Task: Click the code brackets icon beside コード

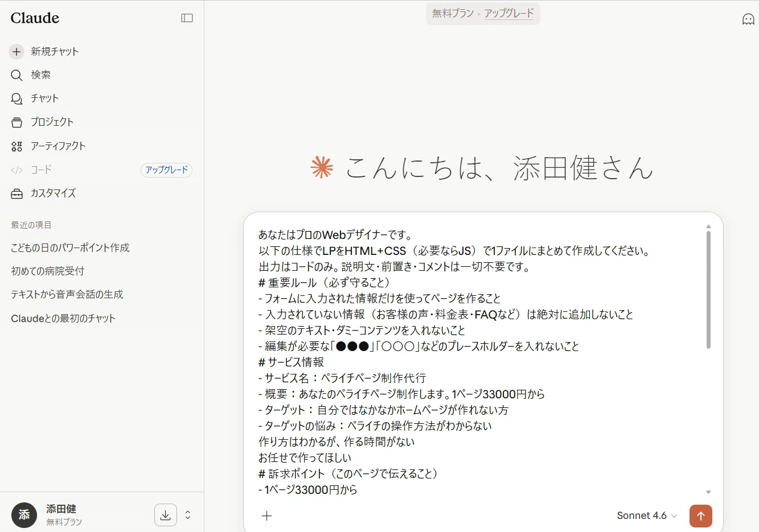Action: tap(17, 170)
